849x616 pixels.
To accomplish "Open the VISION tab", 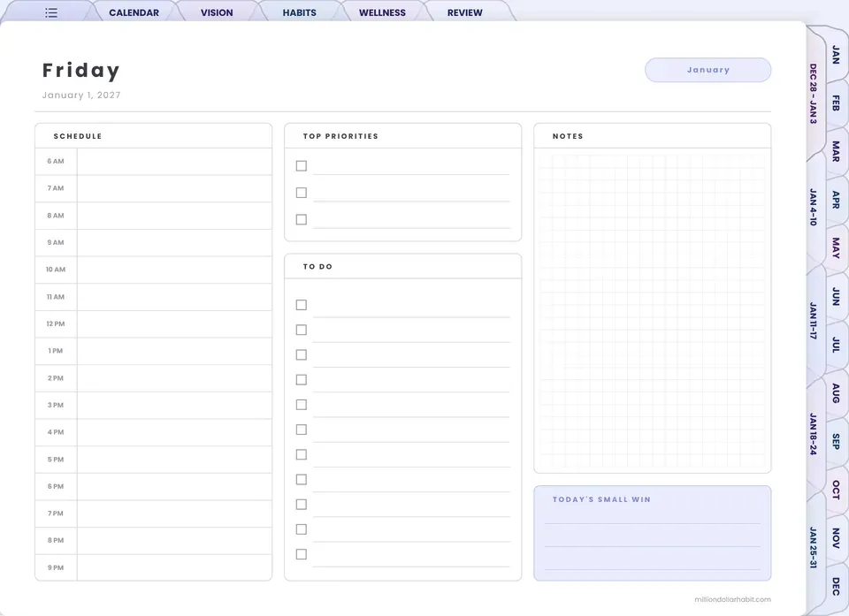I will [x=217, y=12].
